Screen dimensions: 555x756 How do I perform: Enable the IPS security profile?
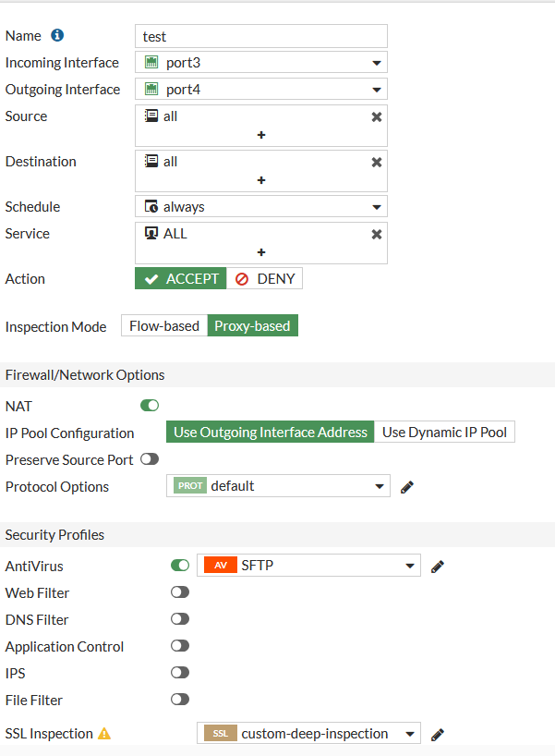click(180, 673)
